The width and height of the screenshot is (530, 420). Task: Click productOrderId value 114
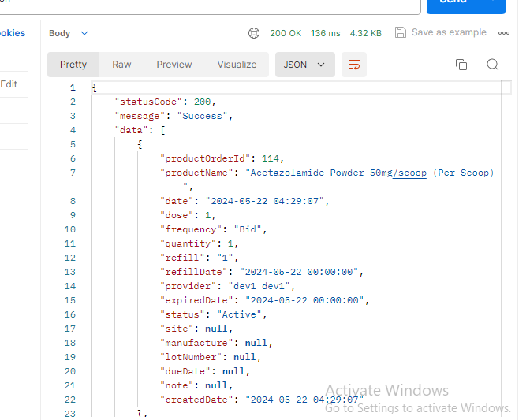tap(270, 158)
